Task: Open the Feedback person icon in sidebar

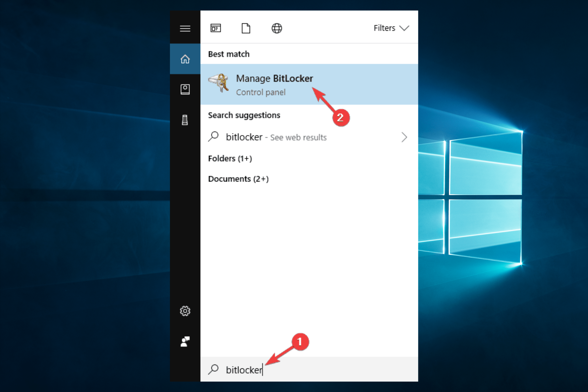Action: coord(185,341)
